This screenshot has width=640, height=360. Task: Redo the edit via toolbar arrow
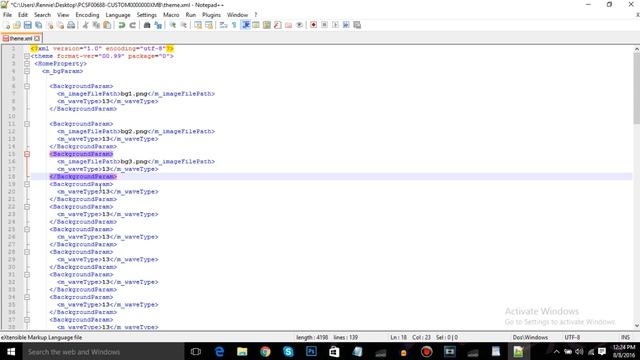coord(132,25)
